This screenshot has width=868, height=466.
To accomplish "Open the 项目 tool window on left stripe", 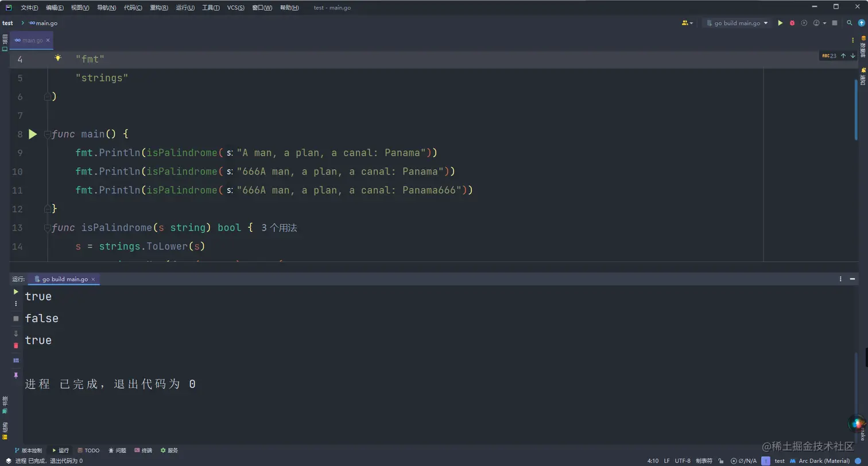I will click(5, 43).
